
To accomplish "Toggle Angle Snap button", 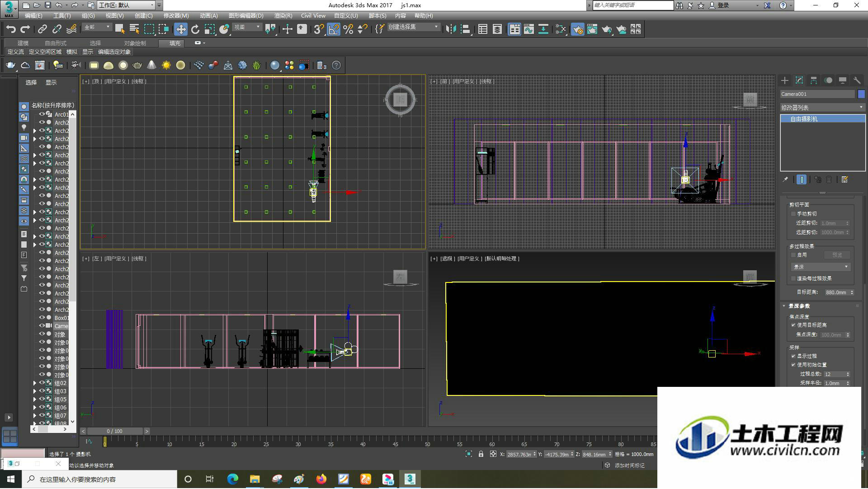I will tap(334, 29).
